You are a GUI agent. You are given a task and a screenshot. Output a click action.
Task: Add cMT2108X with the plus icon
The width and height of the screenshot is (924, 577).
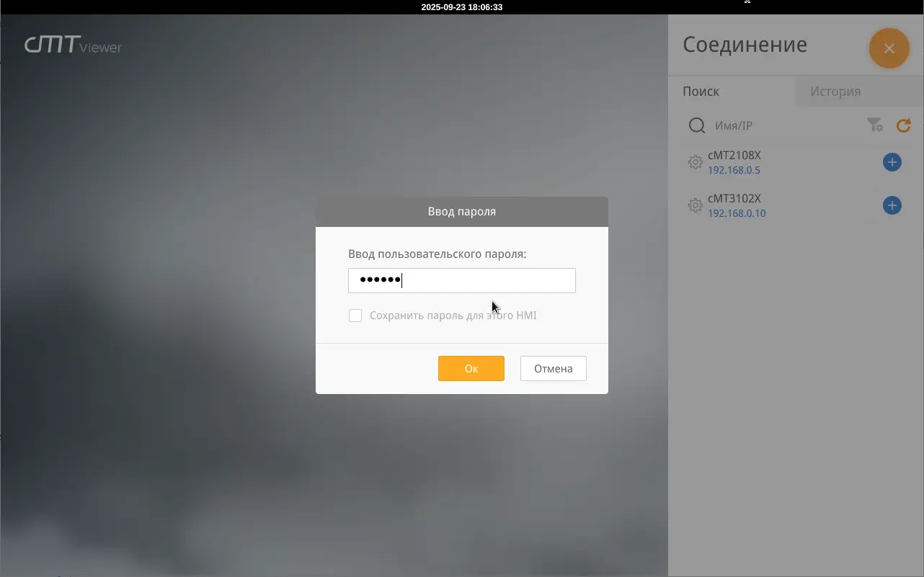892,162
